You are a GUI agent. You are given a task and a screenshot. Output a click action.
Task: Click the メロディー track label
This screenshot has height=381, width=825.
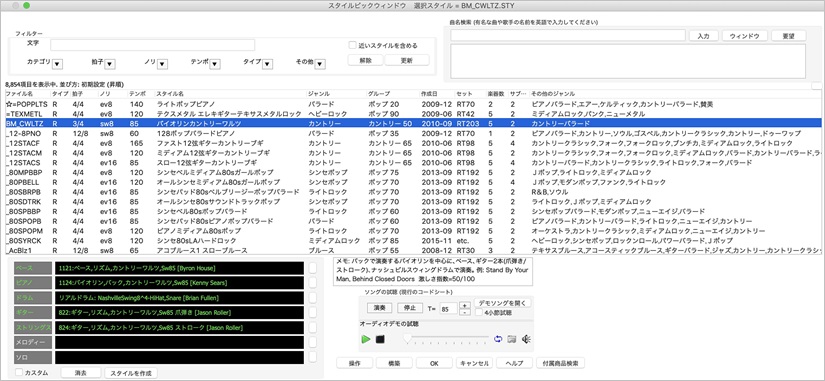coord(33,342)
